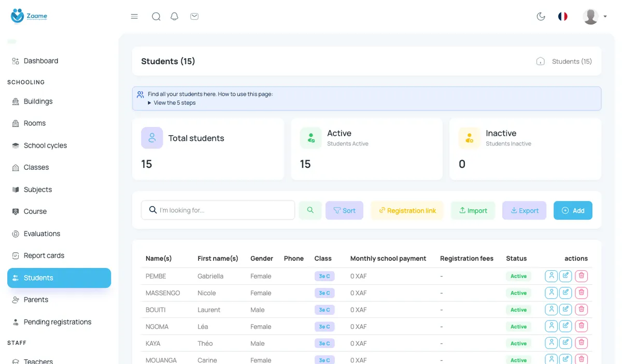Open the messages envelope icon

pos(194,17)
